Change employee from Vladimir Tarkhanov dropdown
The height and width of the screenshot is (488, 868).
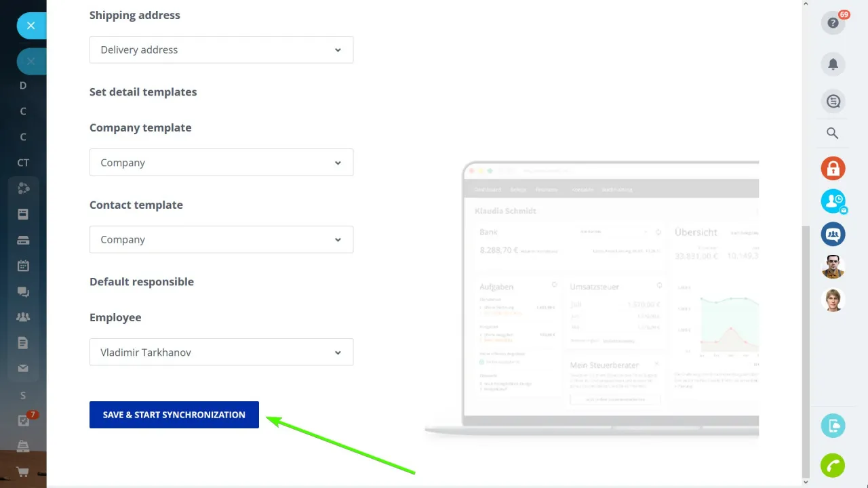coord(221,352)
